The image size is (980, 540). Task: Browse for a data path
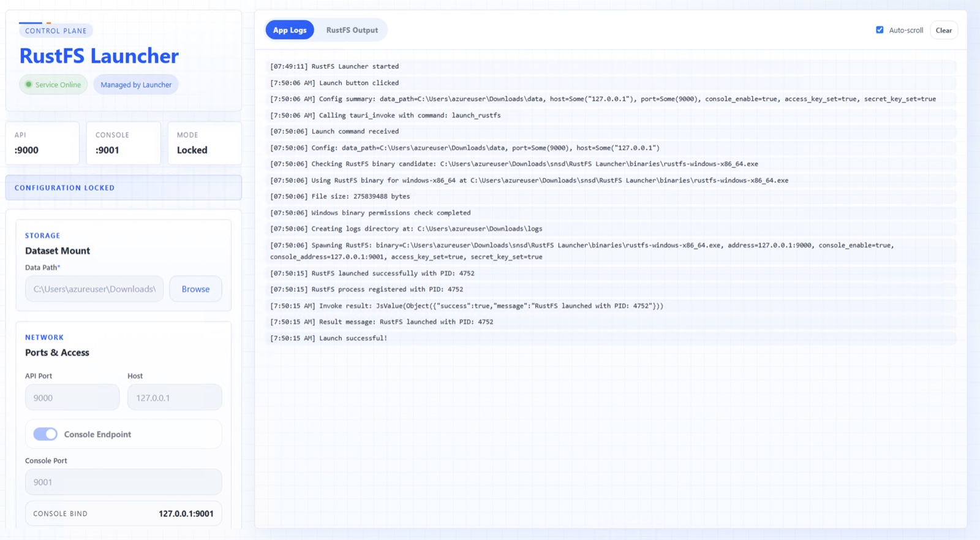[x=195, y=289]
